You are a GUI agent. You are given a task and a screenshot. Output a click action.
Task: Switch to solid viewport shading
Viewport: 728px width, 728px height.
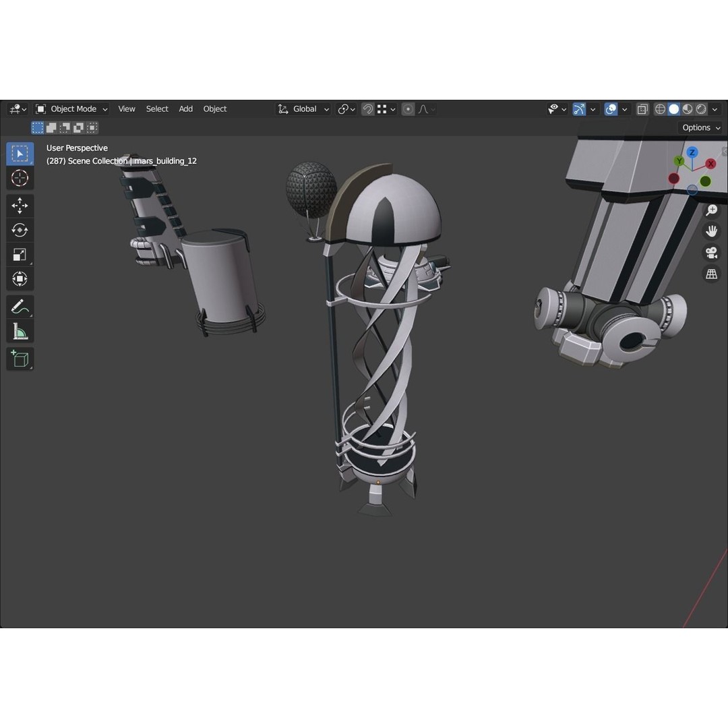tap(674, 109)
